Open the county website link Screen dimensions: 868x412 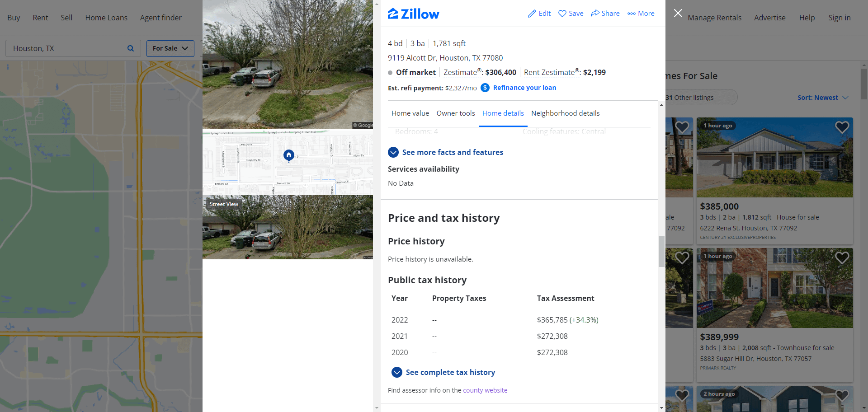coord(485,390)
